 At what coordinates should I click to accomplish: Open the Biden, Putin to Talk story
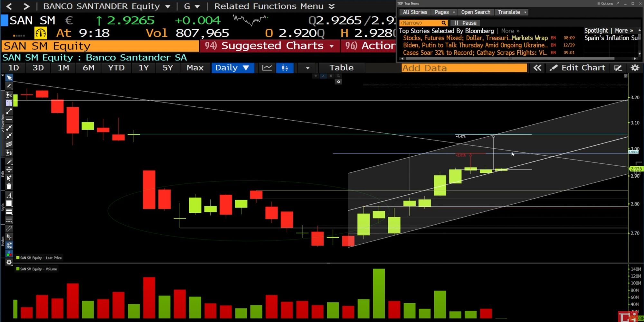(475, 45)
